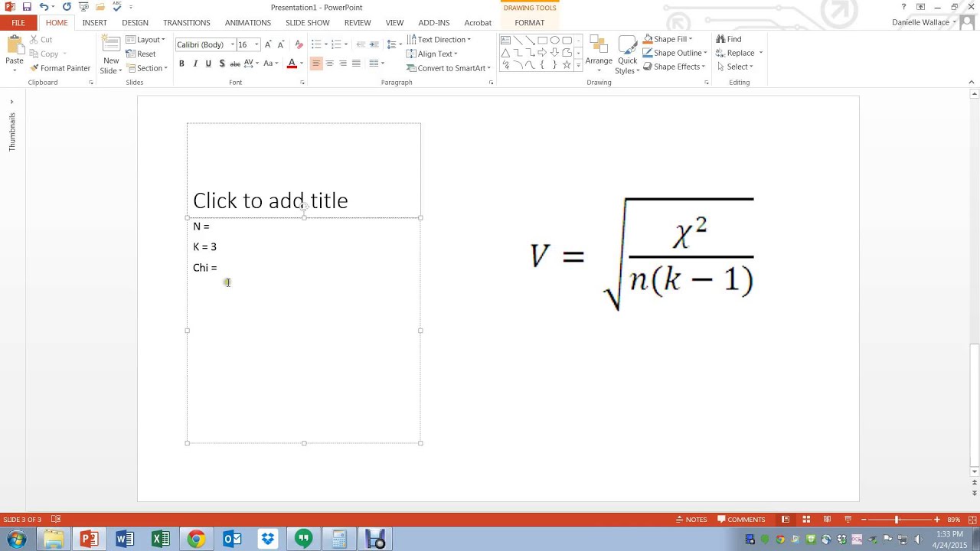Viewport: 980px width, 551px height.
Task: Open Find in Editing group
Action: point(728,39)
